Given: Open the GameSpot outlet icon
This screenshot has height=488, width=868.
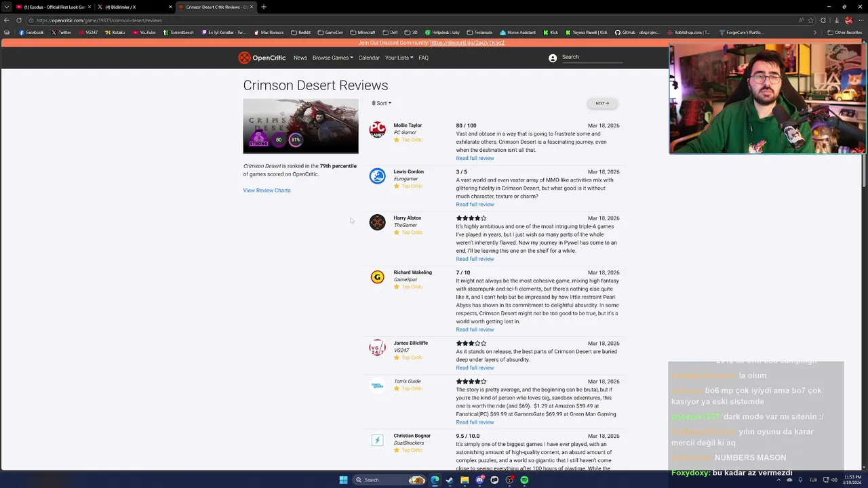Looking at the screenshot, I should 377,277.
